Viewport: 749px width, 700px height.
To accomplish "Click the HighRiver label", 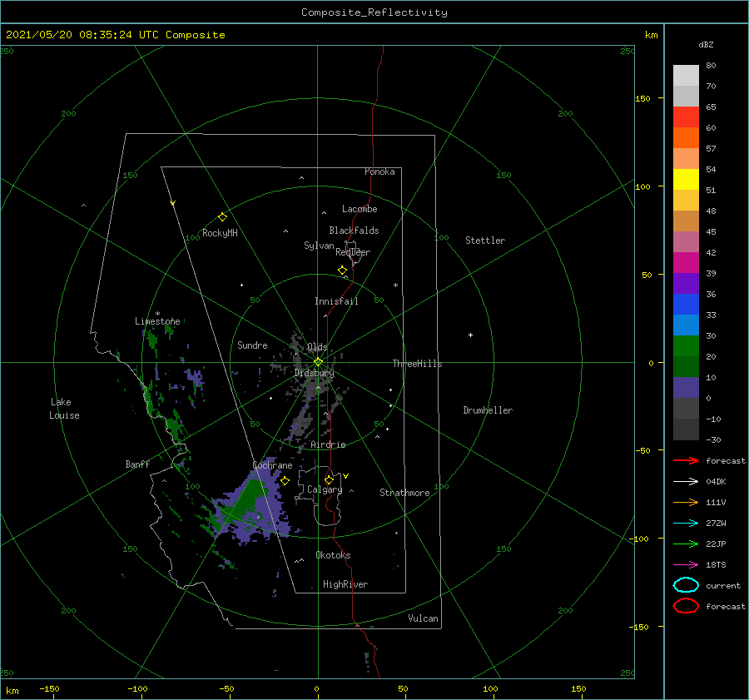I will pos(345,584).
